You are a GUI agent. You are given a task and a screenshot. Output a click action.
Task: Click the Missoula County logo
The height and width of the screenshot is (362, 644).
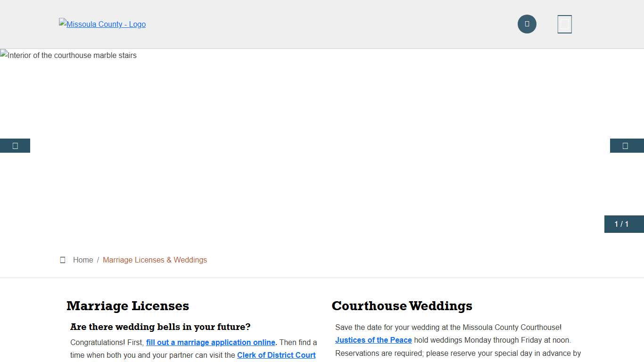click(x=102, y=24)
